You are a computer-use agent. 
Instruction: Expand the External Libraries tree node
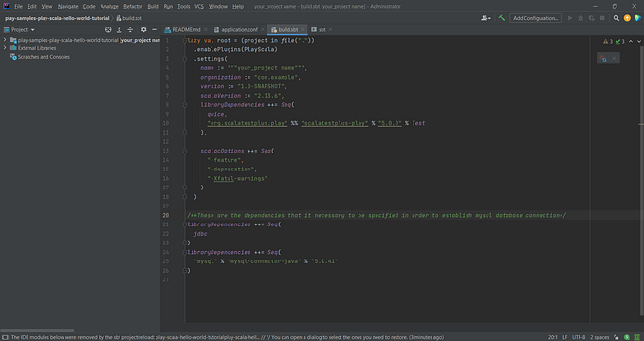(5, 48)
